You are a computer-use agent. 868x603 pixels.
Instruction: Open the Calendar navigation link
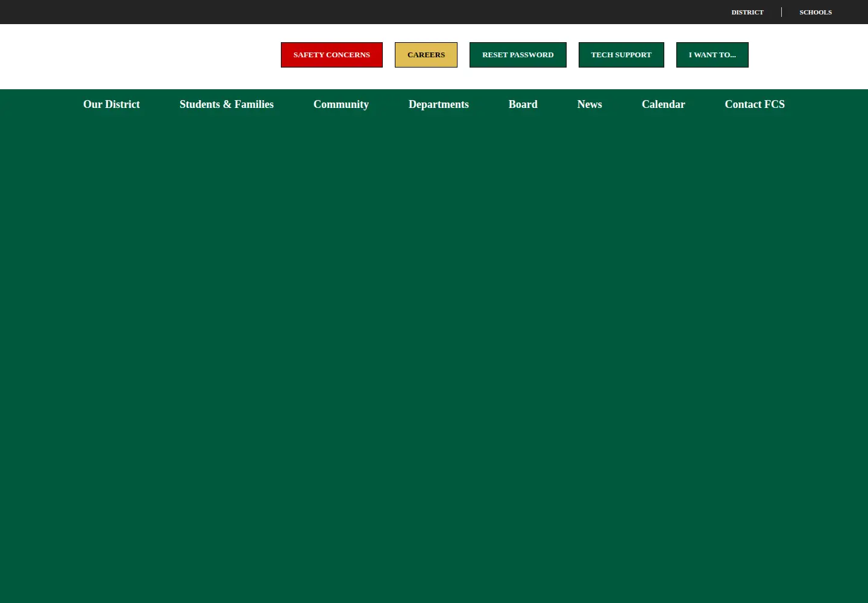click(664, 104)
